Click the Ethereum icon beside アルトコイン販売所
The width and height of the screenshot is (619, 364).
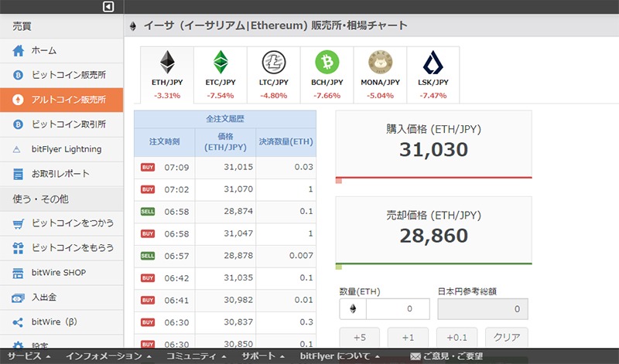(x=18, y=100)
